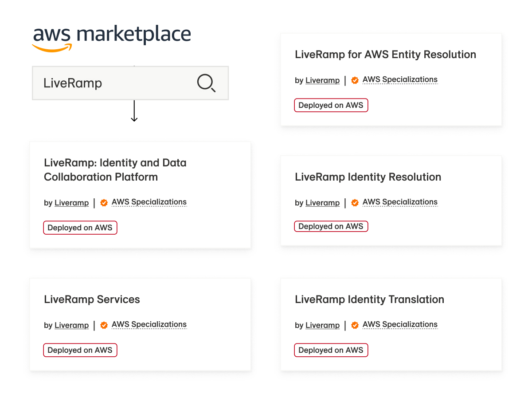Click Liveramp vendor link in Identity Translation card
Screen dimensions: 532x394
pos(322,326)
